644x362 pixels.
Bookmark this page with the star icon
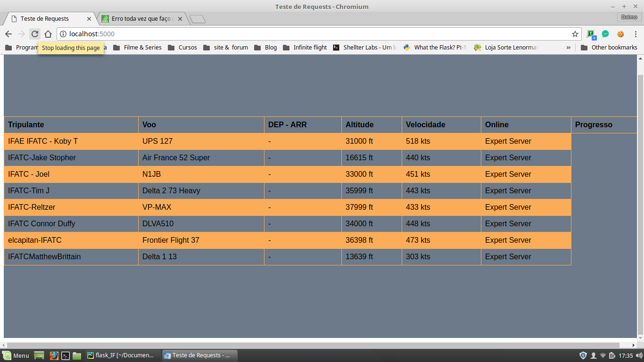pyautogui.click(x=575, y=34)
